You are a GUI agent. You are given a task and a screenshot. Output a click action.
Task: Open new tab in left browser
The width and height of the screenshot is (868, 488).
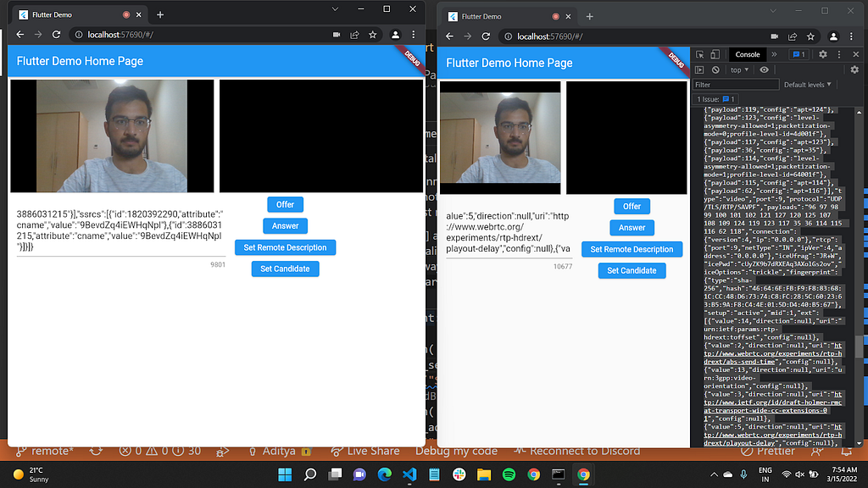160,15
